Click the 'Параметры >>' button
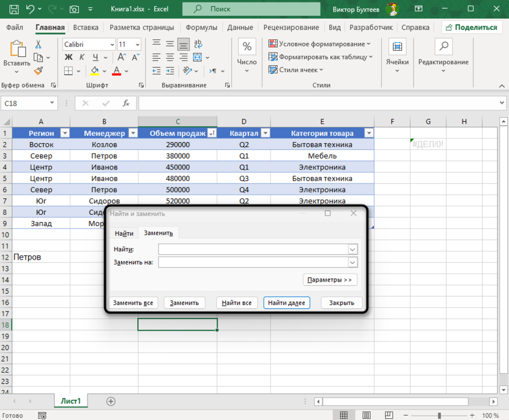This screenshot has width=509, height=420. point(330,280)
